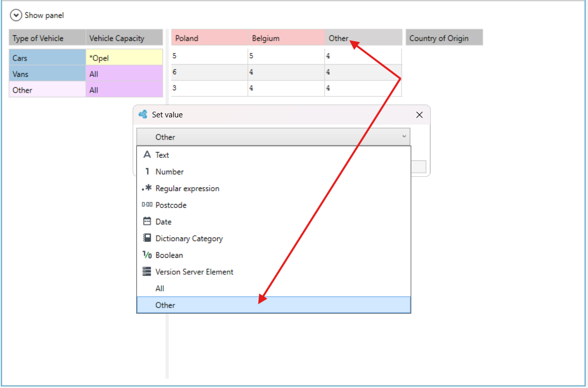Click the Vehicle Capacity column header
This screenshot has height=388, width=588.
124,38
